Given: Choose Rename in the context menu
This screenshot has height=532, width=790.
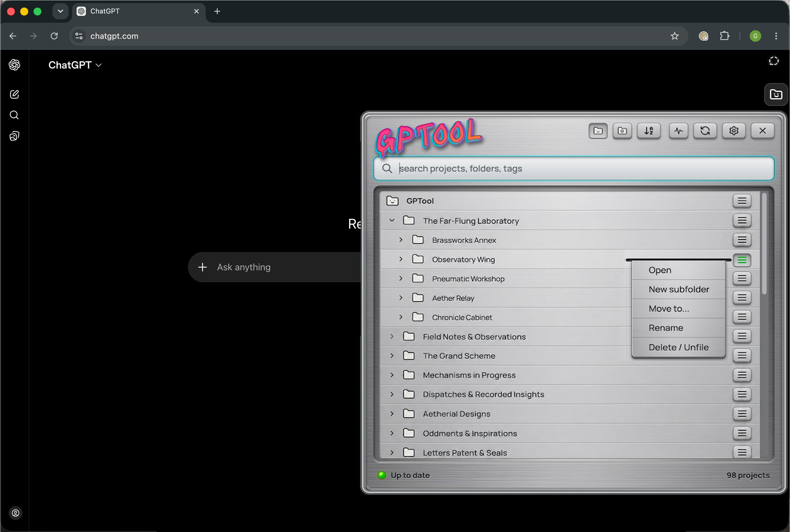Looking at the screenshot, I should (678, 328).
